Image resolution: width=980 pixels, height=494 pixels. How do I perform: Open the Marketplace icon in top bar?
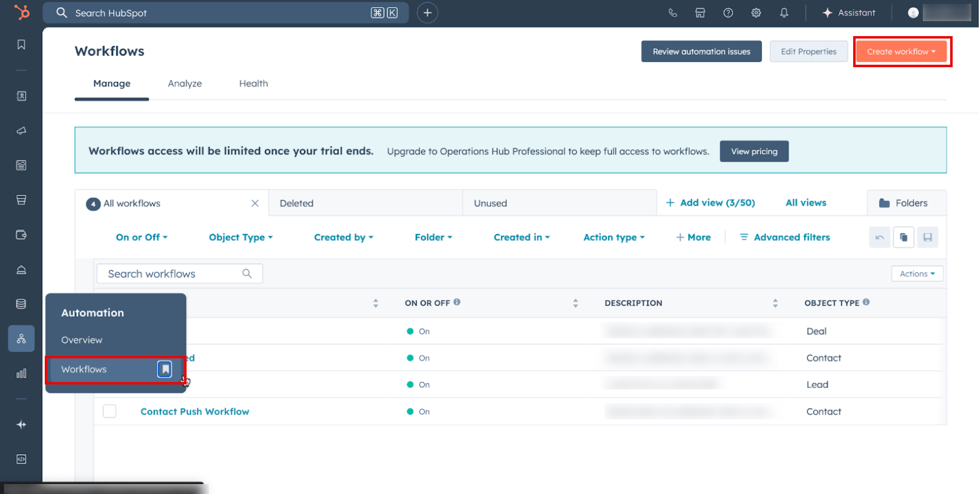click(700, 12)
